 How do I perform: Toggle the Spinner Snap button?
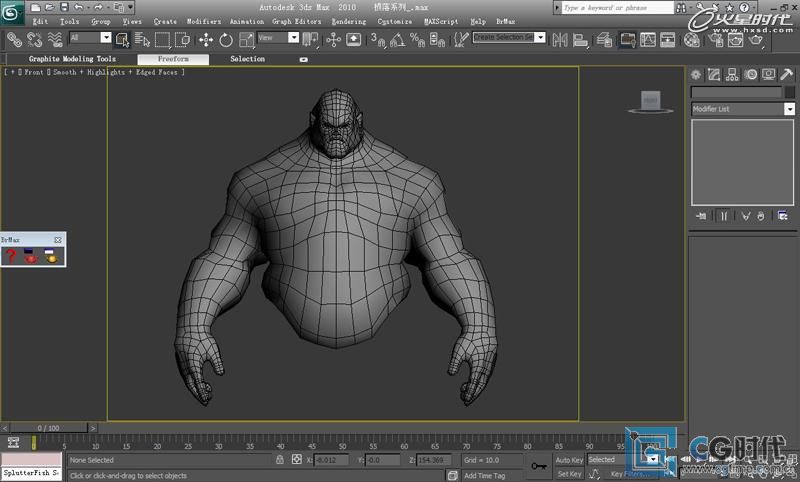437,39
